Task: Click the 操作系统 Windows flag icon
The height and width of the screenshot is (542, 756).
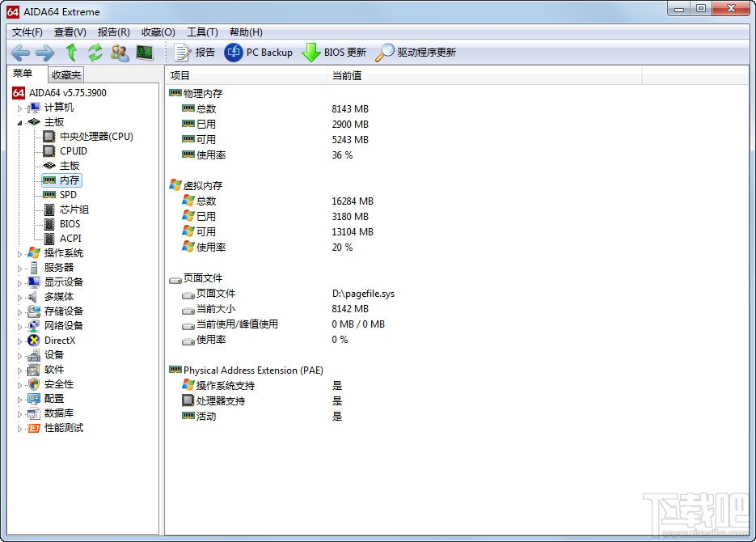Action: (x=33, y=252)
